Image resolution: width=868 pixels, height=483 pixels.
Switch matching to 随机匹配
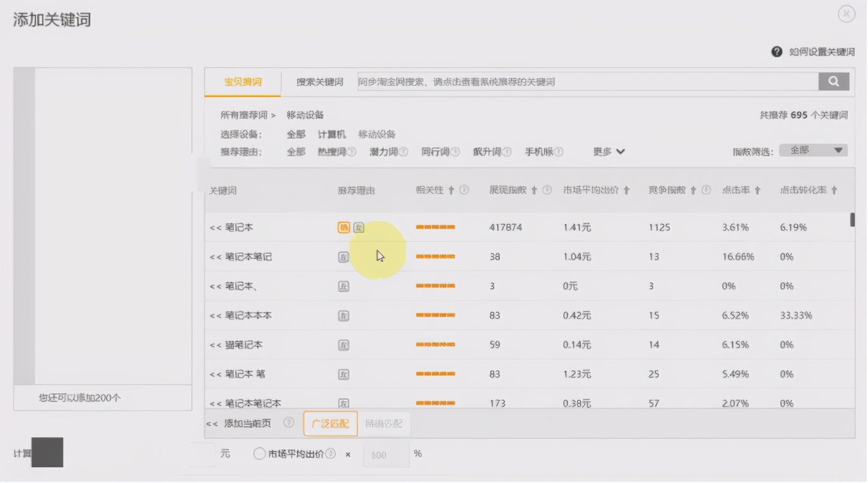click(x=384, y=423)
